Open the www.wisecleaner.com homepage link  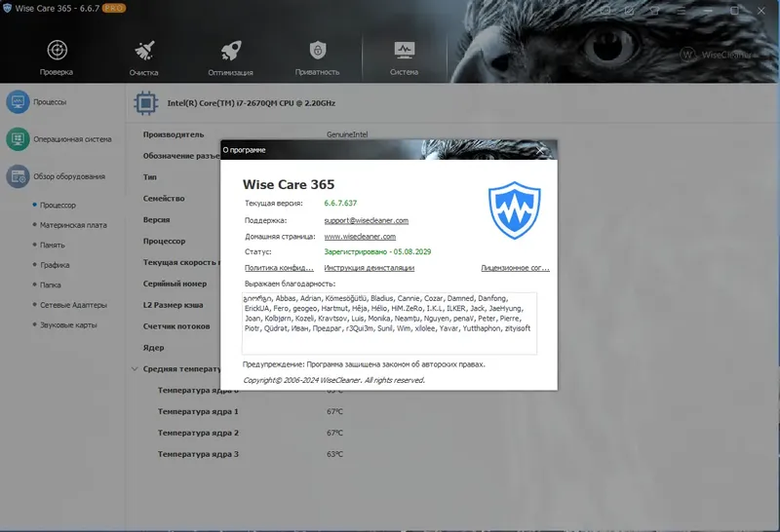pos(360,237)
